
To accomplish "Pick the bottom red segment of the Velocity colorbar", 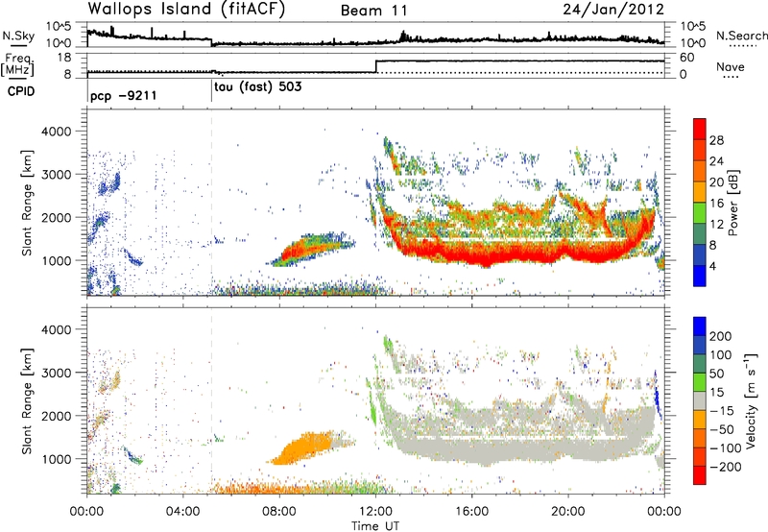I will [x=699, y=475].
